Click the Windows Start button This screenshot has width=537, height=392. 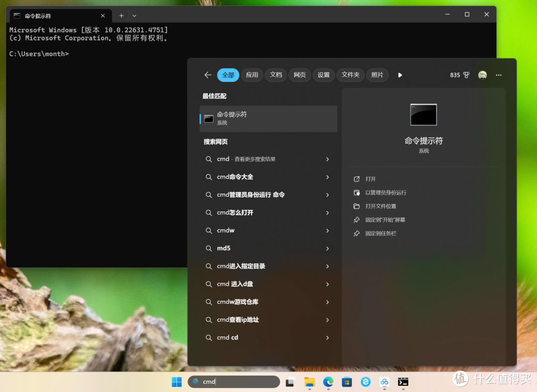click(177, 382)
